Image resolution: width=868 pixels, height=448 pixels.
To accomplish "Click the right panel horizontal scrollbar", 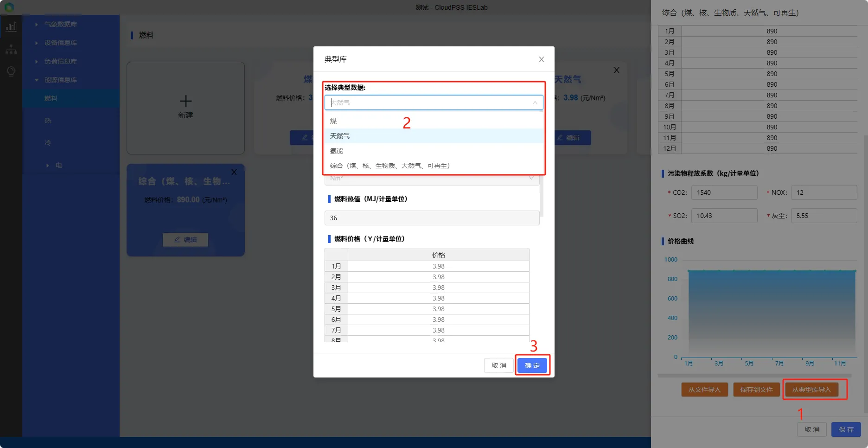I will coord(754,375).
